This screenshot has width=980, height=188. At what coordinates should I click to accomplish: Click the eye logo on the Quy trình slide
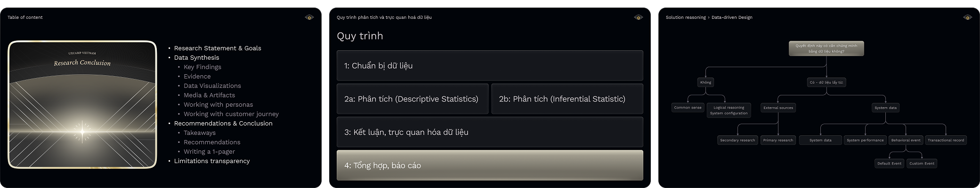coord(638,17)
